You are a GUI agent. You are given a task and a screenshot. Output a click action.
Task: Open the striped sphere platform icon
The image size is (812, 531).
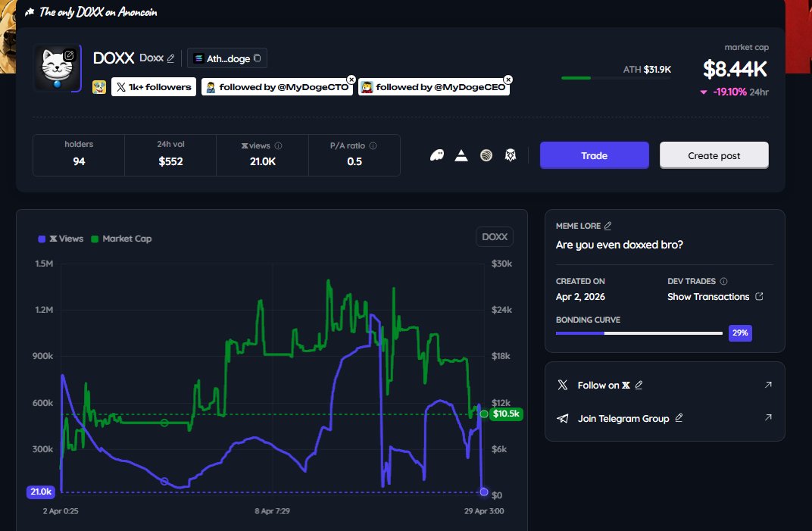[486, 155]
